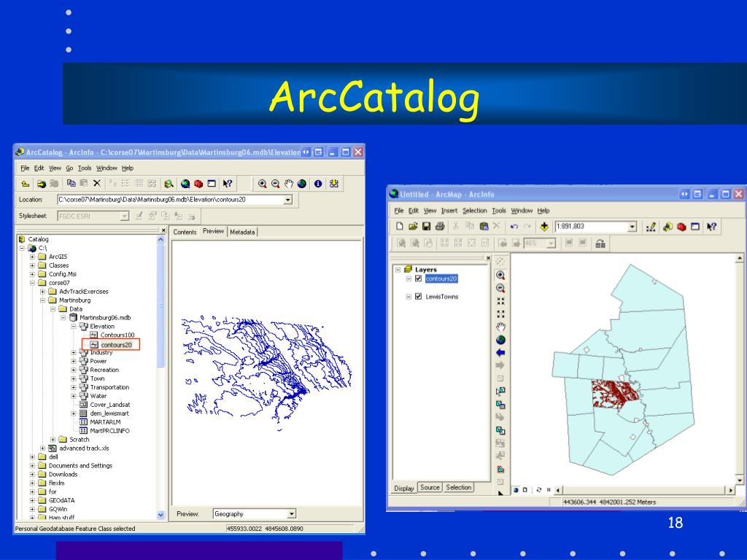The image size is (747, 560).
Task: Click the Delete X icon in ArcCatalog
Action: click(x=97, y=183)
